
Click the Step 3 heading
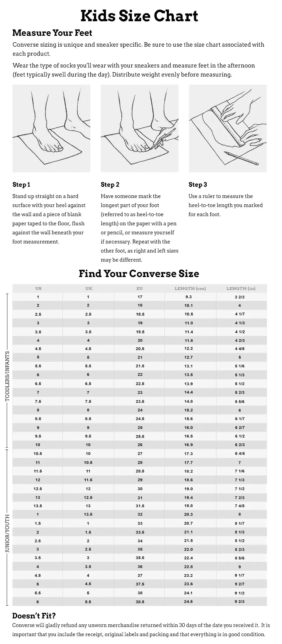(198, 184)
